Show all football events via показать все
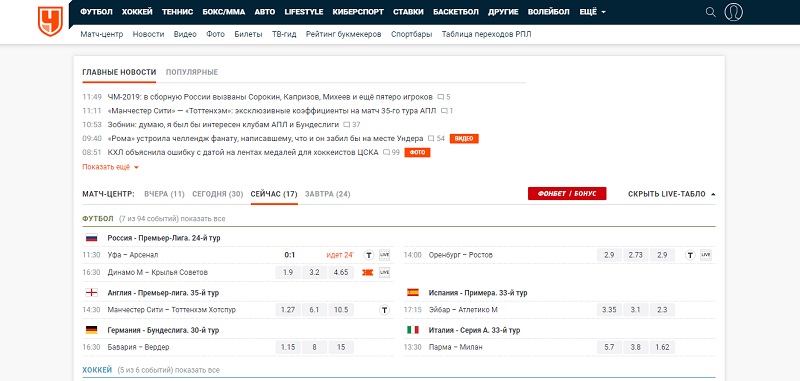 click(x=207, y=219)
